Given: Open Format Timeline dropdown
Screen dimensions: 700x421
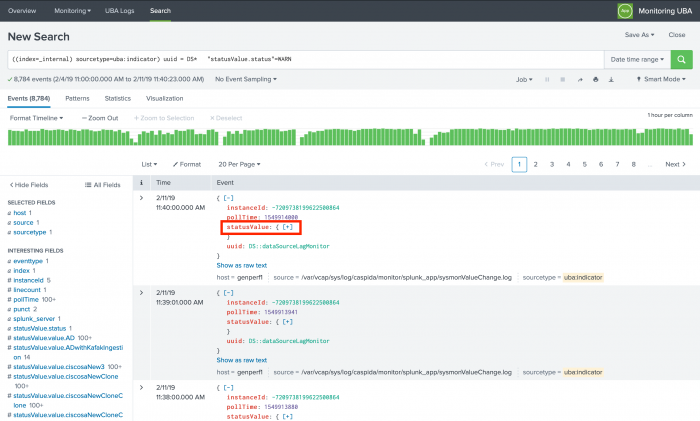Looking at the screenshot, I should click(36, 118).
